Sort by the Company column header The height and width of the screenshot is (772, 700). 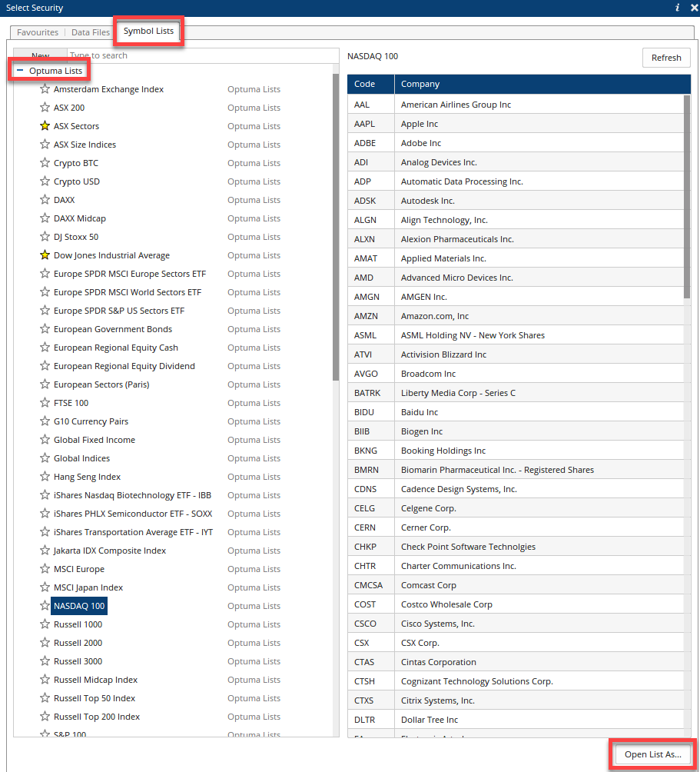tap(542, 84)
